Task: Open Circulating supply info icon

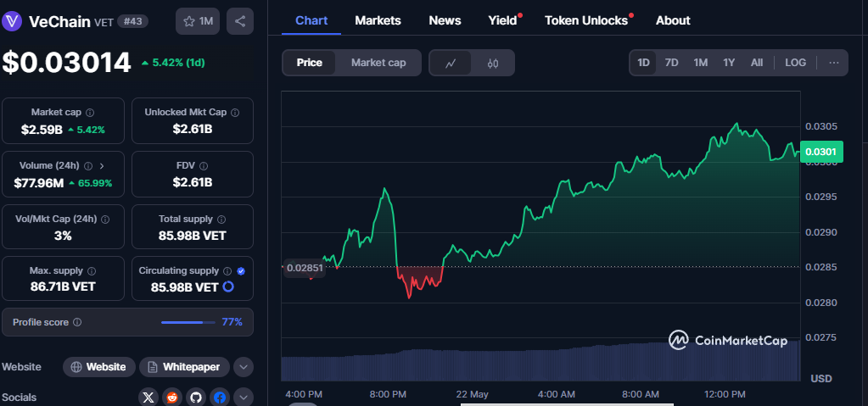Action: click(x=227, y=271)
